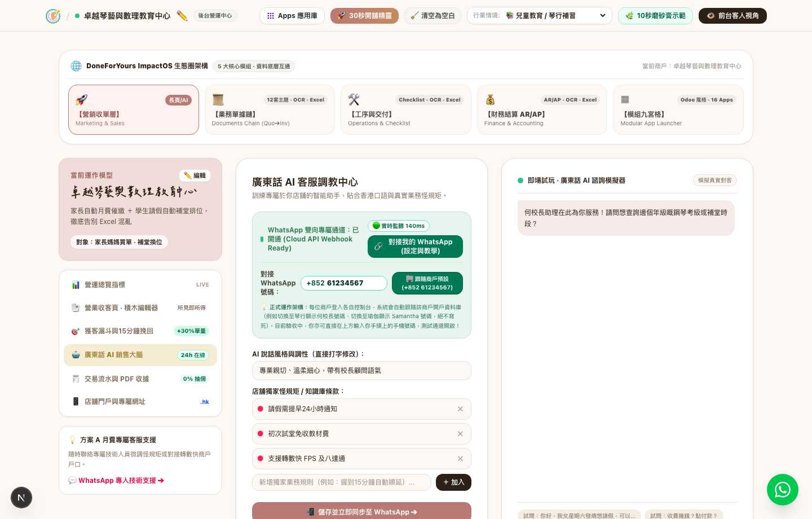Screen dimensions: 812x519
Task: Remove rule 支援轉數快 FPS 及八達通
Action: click(460, 459)
